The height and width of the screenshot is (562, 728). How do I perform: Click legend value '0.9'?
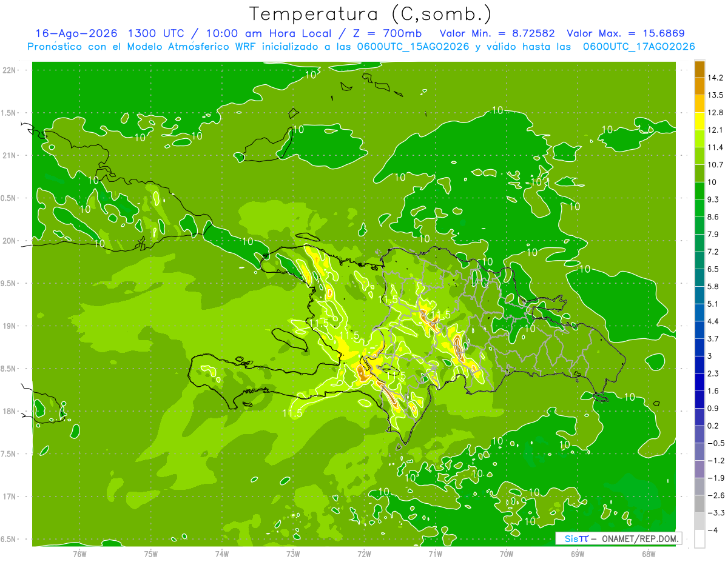click(x=713, y=408)
